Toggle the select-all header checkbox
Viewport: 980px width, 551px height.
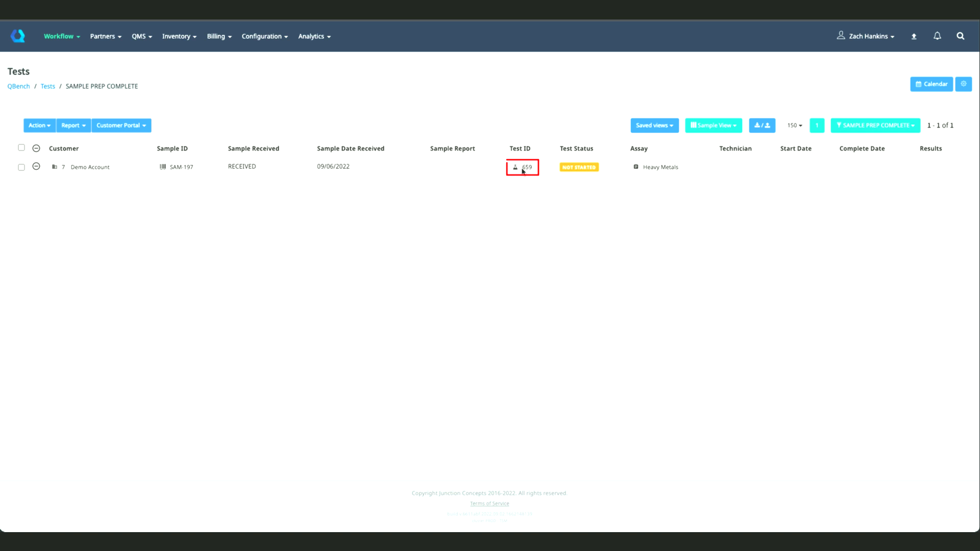[21, 147]
